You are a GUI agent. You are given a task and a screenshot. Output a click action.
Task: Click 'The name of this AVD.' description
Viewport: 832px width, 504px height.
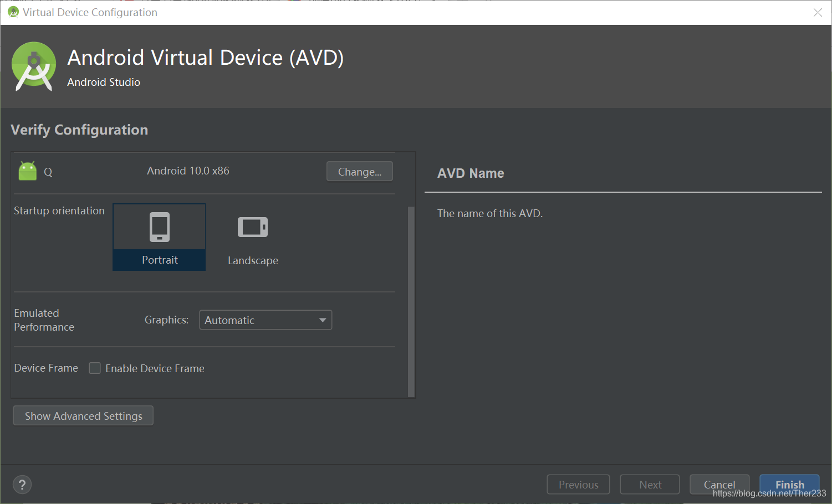click(x=490, y=213)
